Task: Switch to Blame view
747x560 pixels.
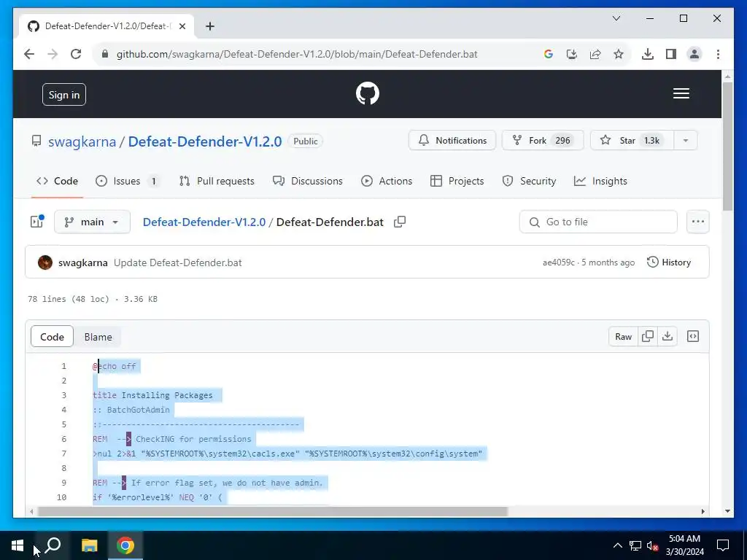Action: pyautogui.click(x=98, y=337)
